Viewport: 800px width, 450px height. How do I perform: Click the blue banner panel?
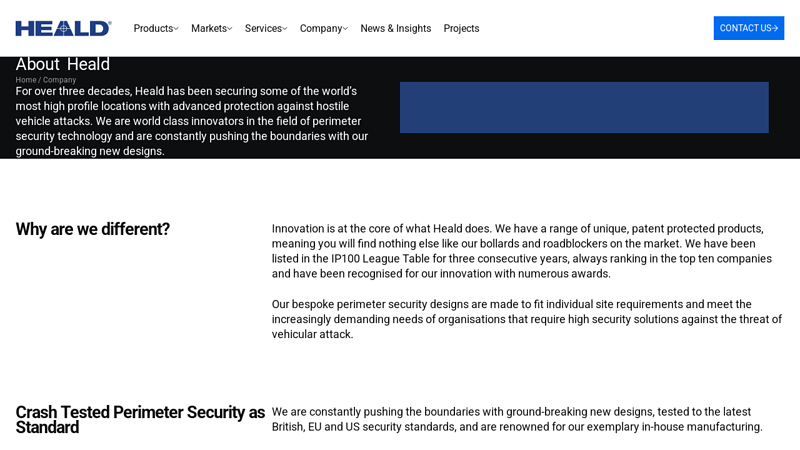click(x=584, y=107)
